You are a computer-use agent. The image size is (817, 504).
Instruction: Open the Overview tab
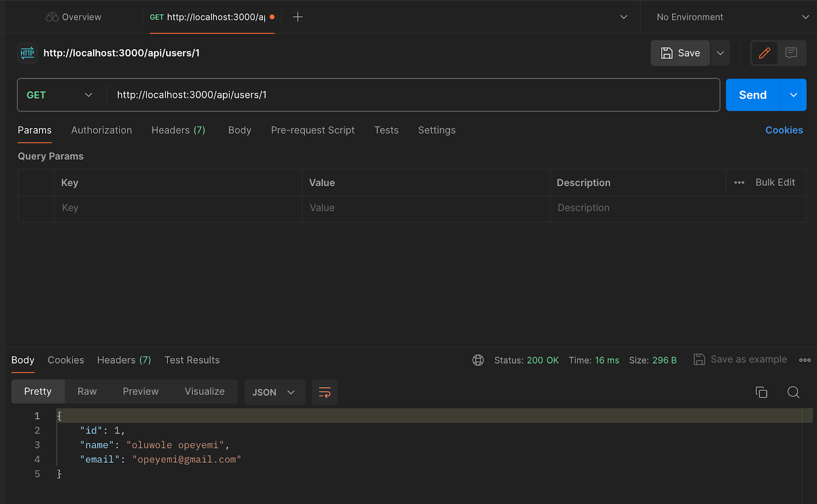[74, 17]
